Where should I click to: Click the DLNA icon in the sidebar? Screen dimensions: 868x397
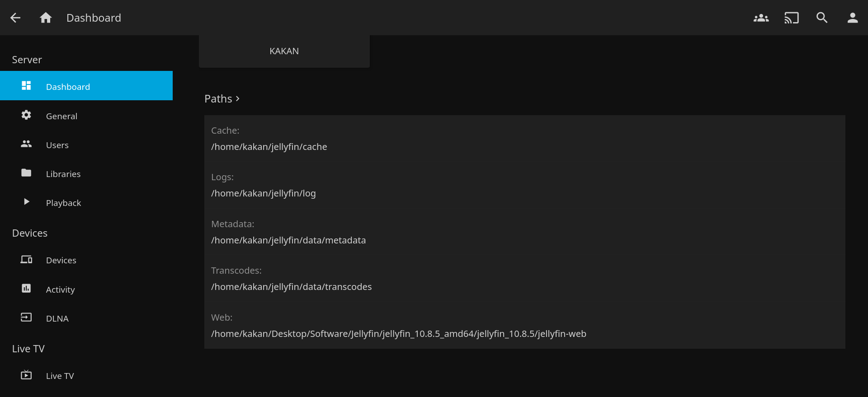[26, 318]
